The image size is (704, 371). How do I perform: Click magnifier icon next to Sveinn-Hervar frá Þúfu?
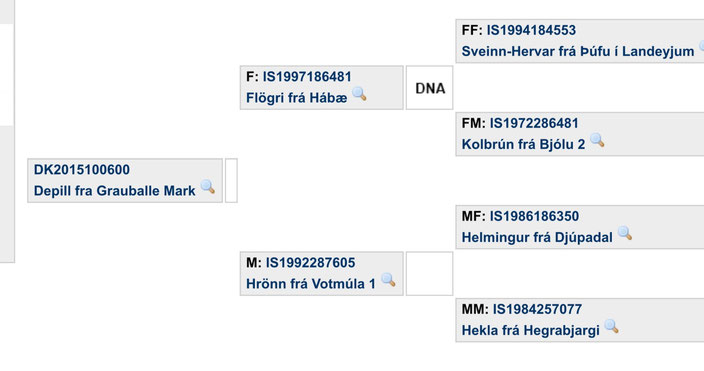click(x=701, y=48)
